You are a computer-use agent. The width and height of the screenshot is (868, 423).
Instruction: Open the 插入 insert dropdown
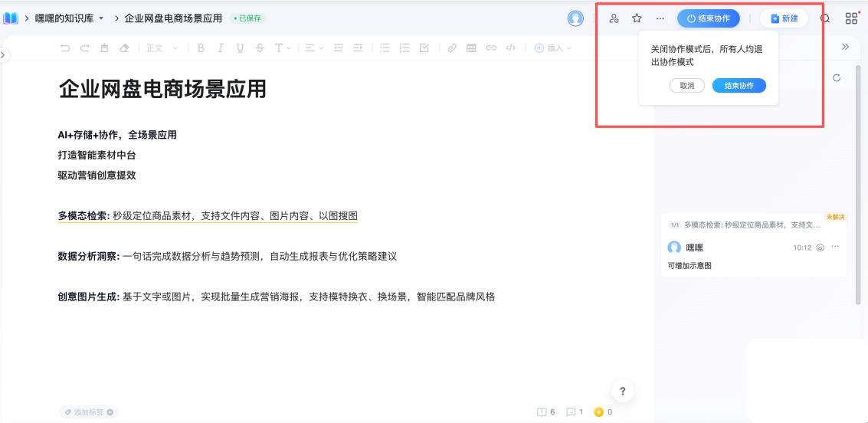552,48
